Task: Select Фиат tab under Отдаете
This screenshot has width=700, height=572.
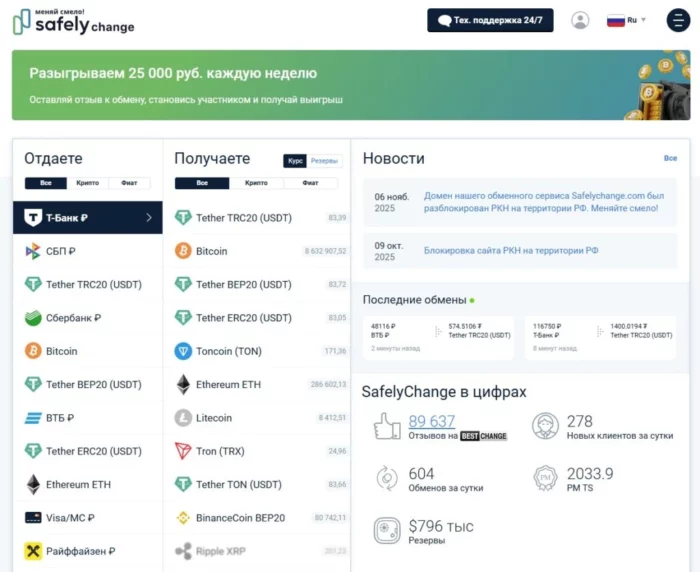Action: 129,183
